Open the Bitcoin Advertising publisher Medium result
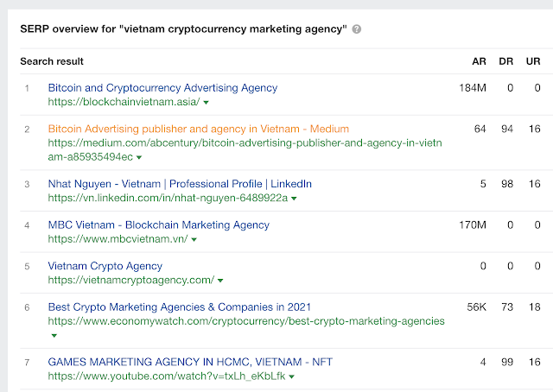553x392 pixels. pyautogui.click(x=199, y=129)
